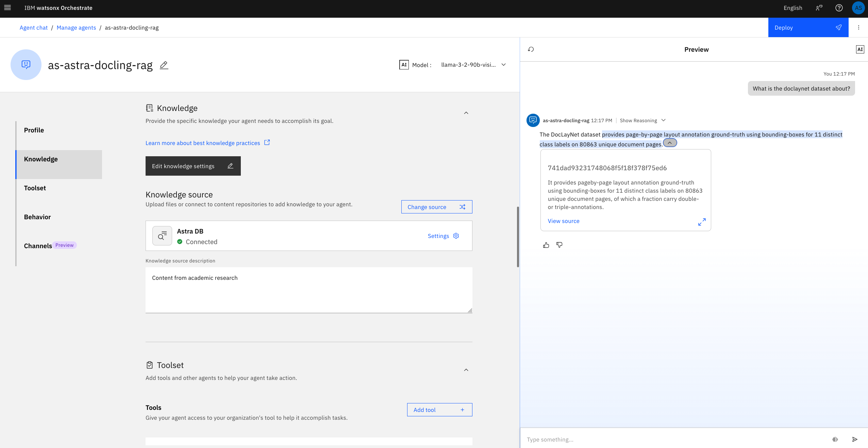The width and height of the screenshot is (868, 448).
Task: Give thumbs down to agent response
Action: (560, 245)
